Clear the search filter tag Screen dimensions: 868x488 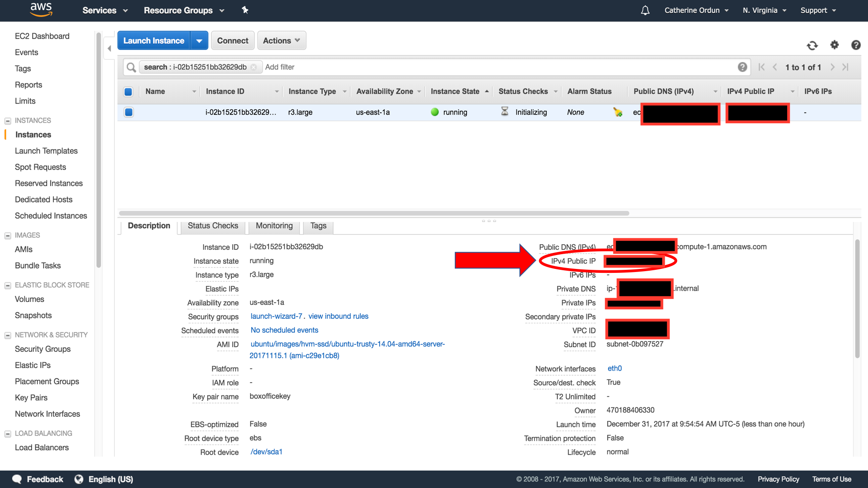coord(254,67)
